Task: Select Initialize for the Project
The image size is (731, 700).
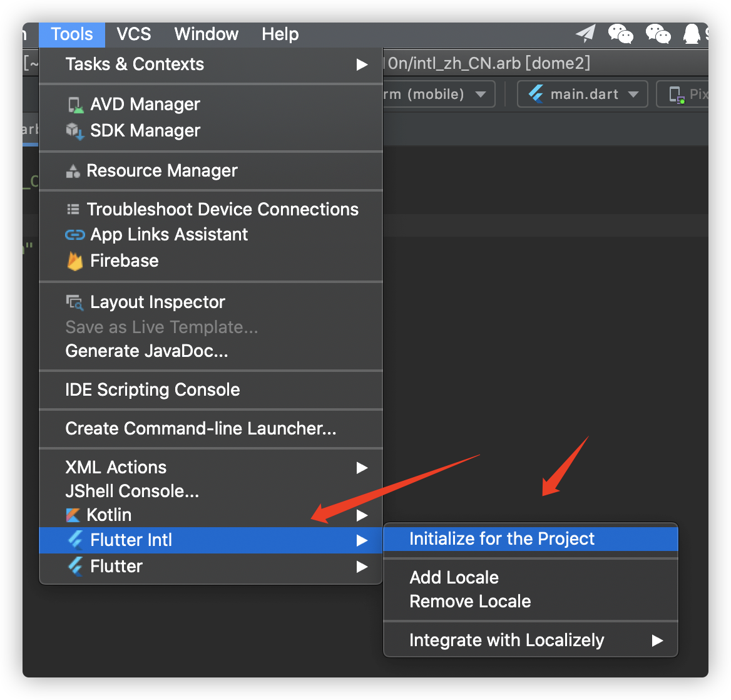Action: pos(531,538)
